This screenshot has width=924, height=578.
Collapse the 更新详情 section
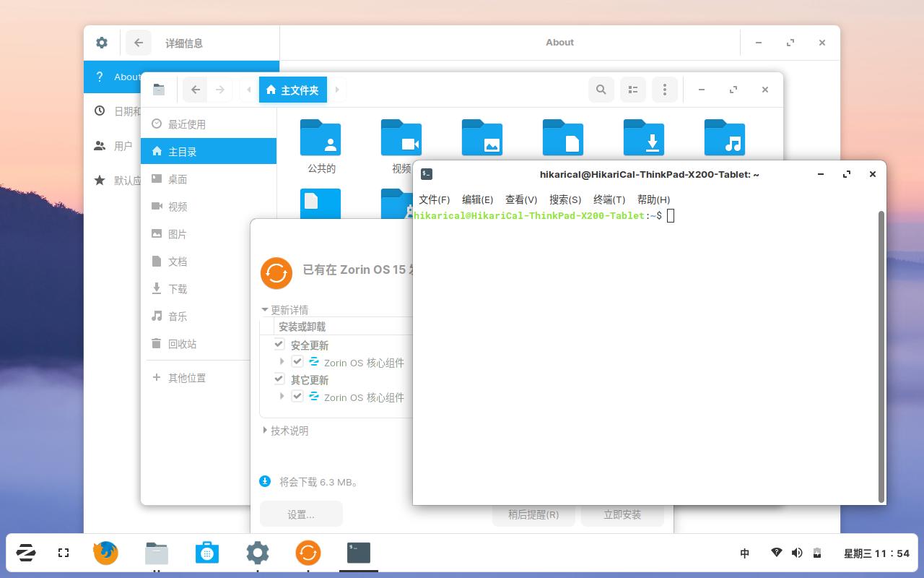(x=266, y=309)
